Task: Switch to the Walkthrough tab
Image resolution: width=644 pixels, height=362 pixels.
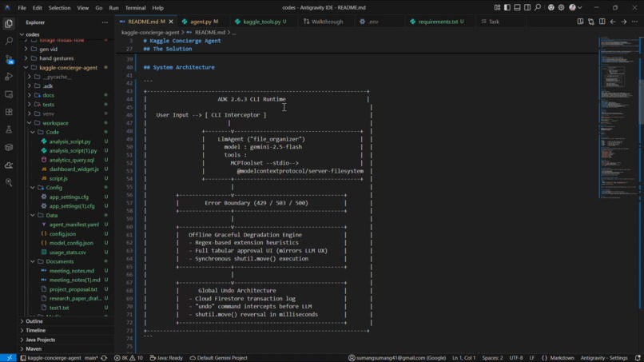Action: [327, 22]
